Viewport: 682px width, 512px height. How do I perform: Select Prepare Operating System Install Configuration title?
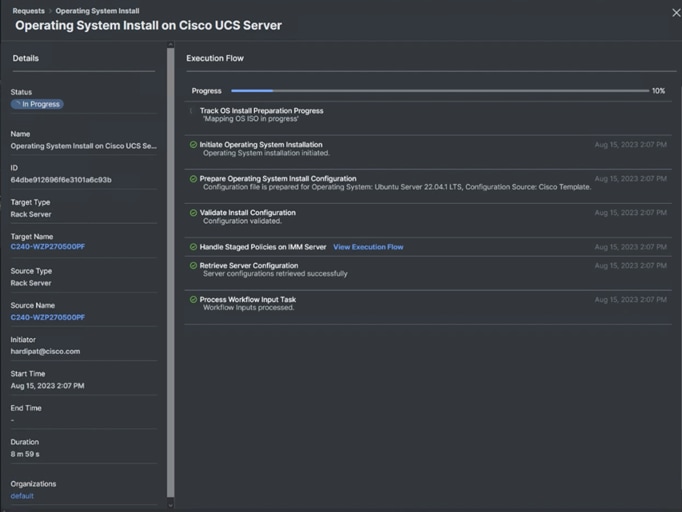point(278,179)
